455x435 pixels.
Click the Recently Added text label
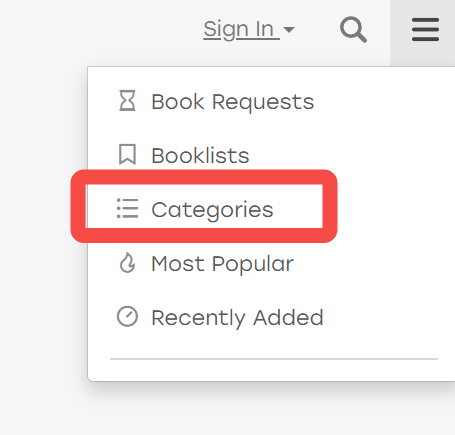tap(237, 318)
